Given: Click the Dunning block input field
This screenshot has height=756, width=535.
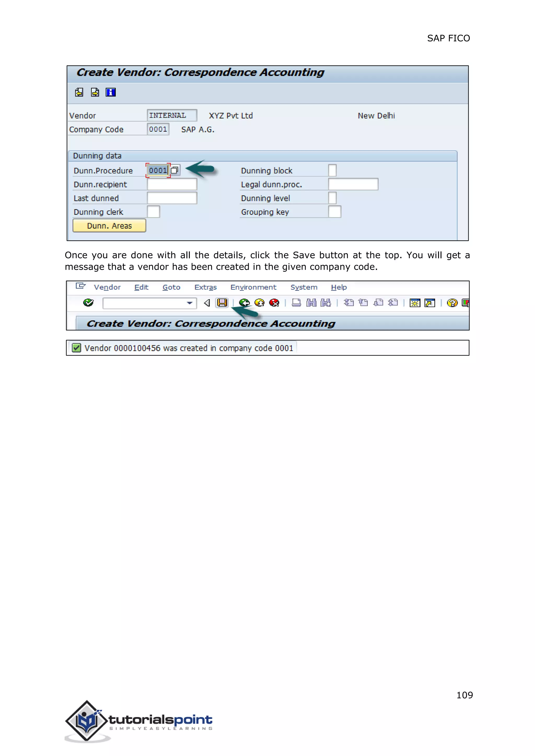Looking at the screenshot, I should pyautogui.click(x=332, y=170).
